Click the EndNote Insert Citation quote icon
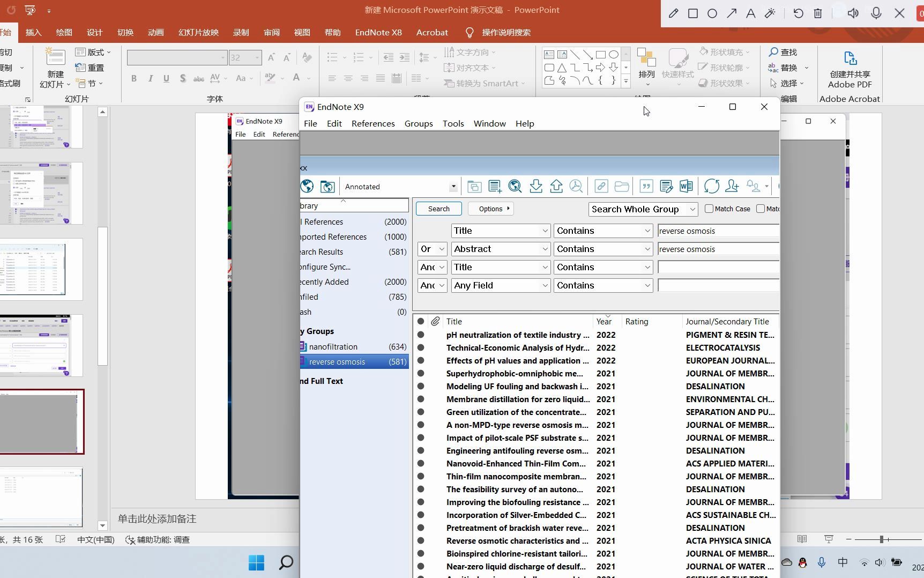 click(646, 186)
